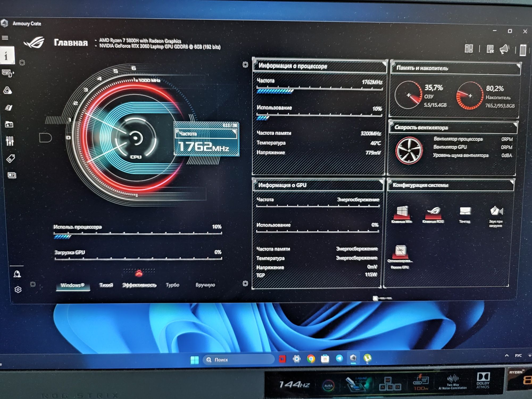Click the page indicator below the panels
The width and height of the screenshot is (532, 399).
[382, 298]
